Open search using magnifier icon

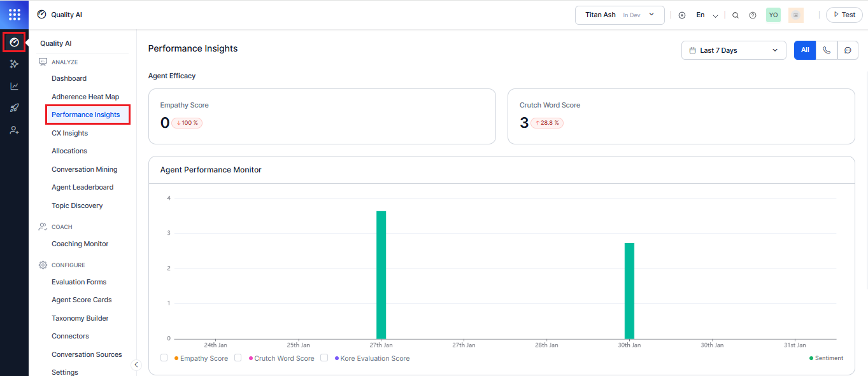[736, 15]
